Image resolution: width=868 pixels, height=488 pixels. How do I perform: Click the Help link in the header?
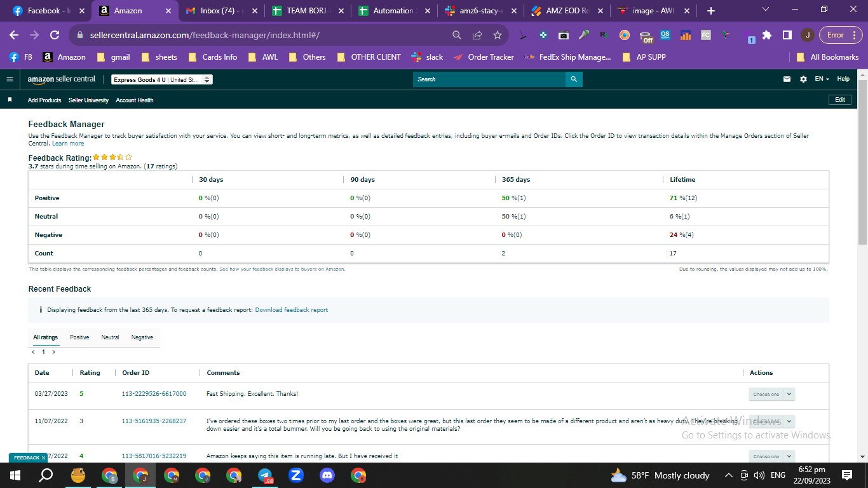click(843, 79)
